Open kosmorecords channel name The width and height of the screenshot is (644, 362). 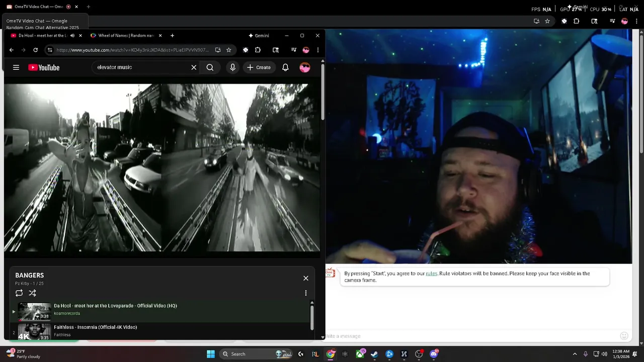coord(67,313)
